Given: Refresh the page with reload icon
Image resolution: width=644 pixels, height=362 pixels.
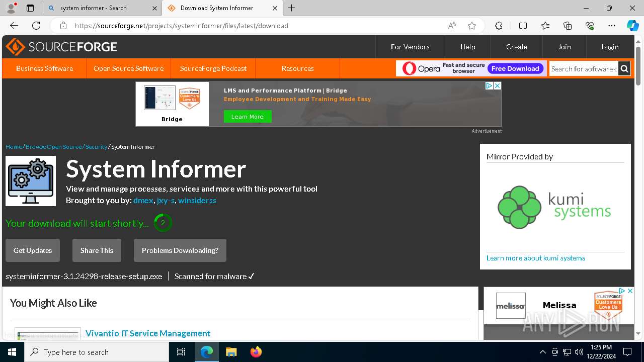Looking at the screenshot, I should pos(36,26).
